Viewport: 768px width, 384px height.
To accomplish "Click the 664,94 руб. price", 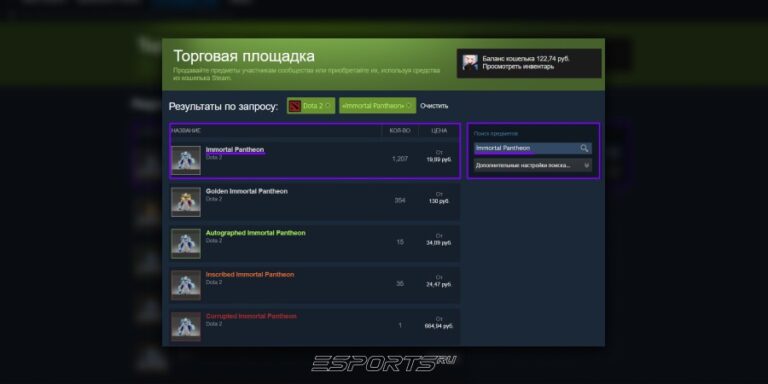I will tap(439, 326).
